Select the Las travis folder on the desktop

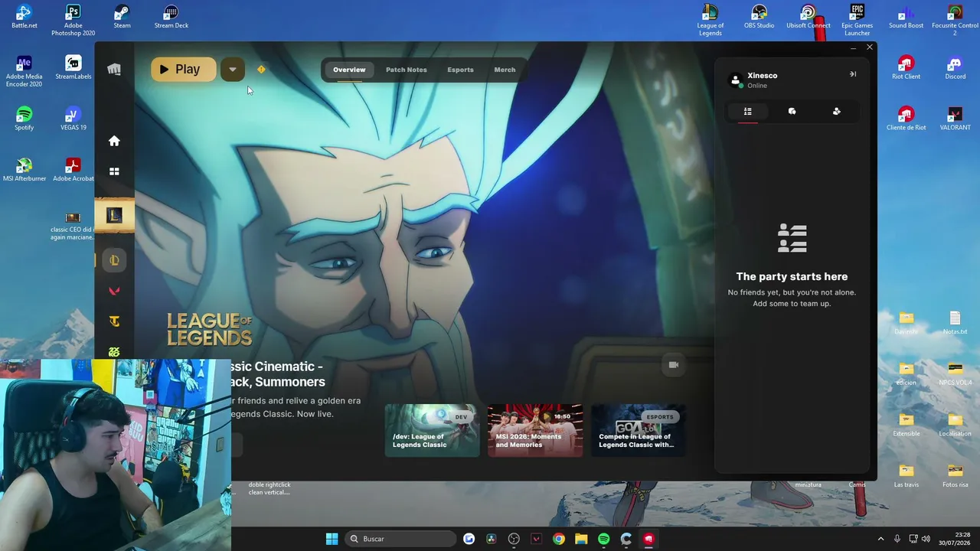point(906,475)
